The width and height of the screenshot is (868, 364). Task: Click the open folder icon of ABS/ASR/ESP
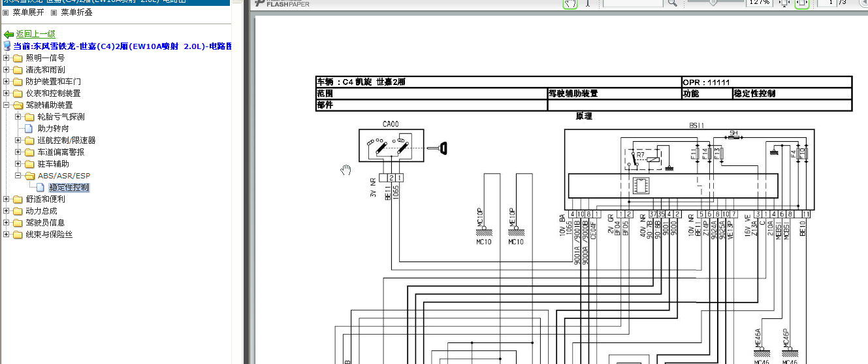coord(30,176)
